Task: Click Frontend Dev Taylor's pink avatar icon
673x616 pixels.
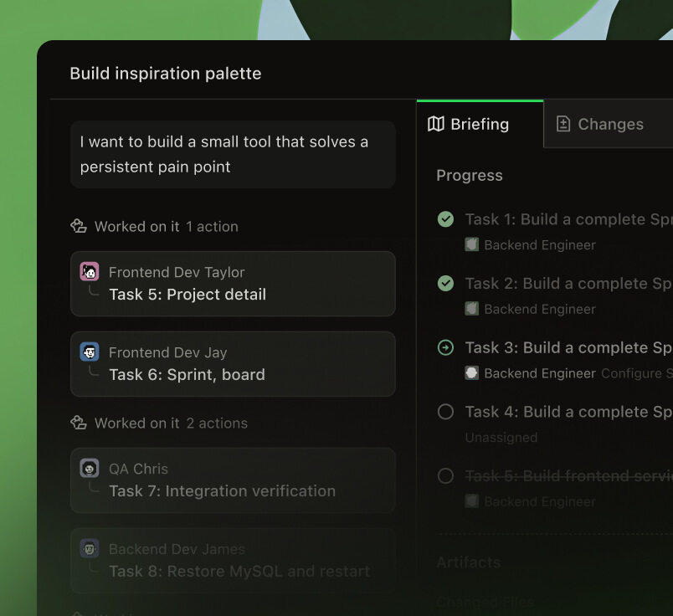Action: pyautogui.click(x=90, y=272)
